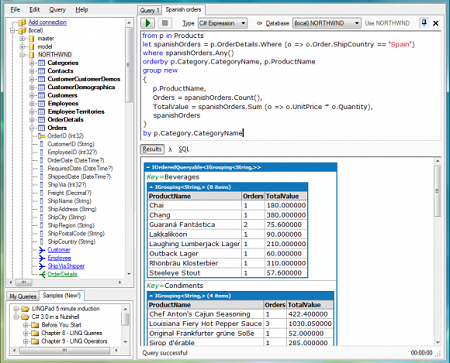450x363 pixels.
Task: Expand the master database node
Action: (x=22, y=39)
